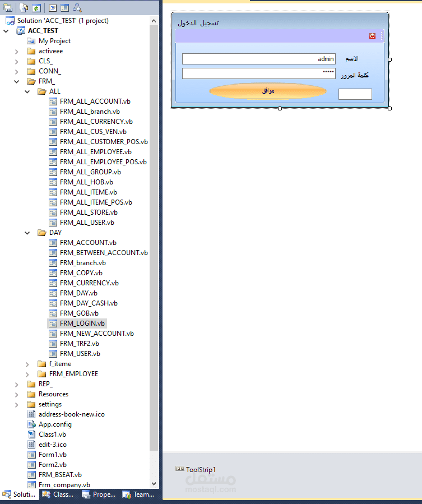Screen dimensions: 422x504
Task: Select FRM_USER.vb in DAY folder
Action: coord(80,354)
